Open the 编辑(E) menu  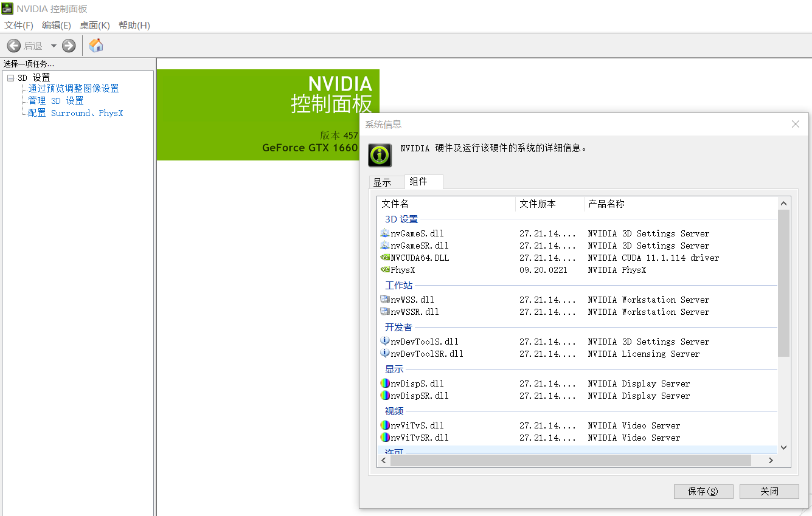57,25
